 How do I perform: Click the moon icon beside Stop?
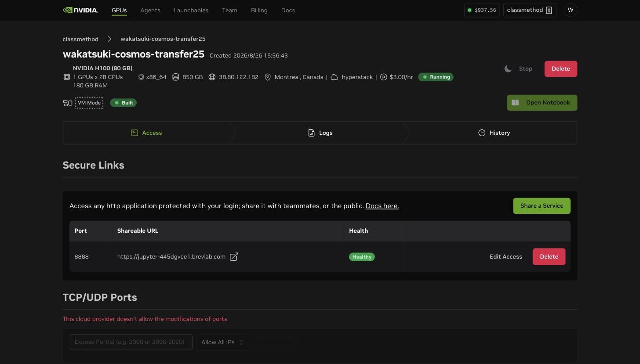tap(508, 68)
